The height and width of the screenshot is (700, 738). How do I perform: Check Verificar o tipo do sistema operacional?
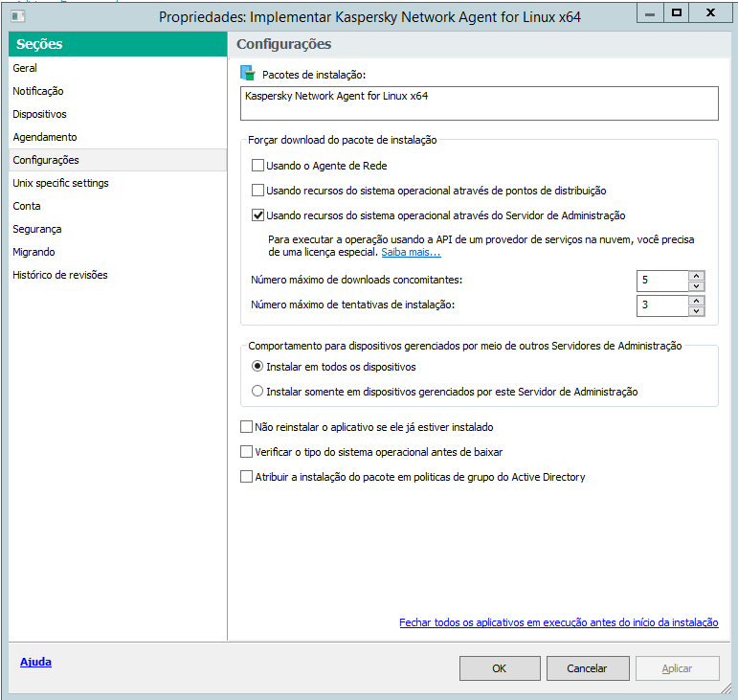246,452
